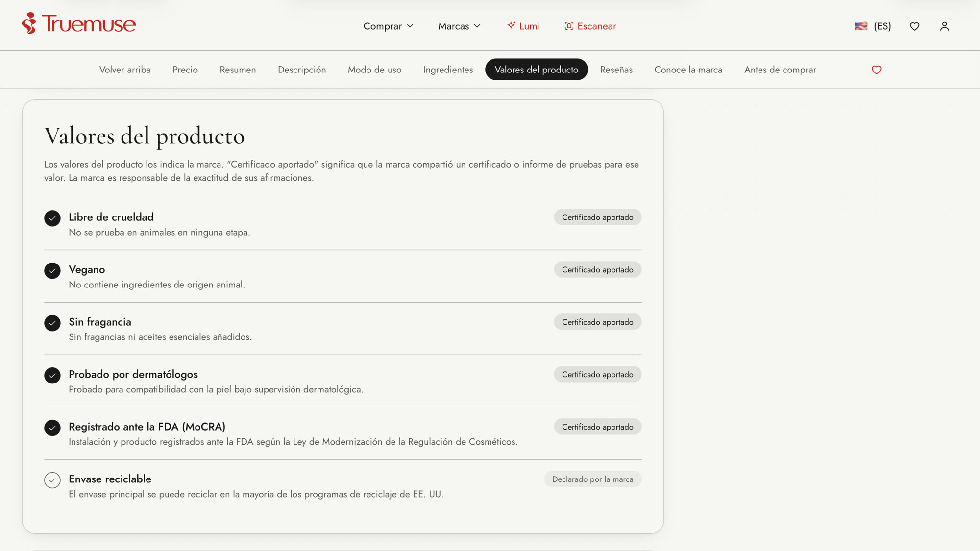Click the Libre de crueldad title
This screenshot has height=551, width=980.
(x=111, y=217)
